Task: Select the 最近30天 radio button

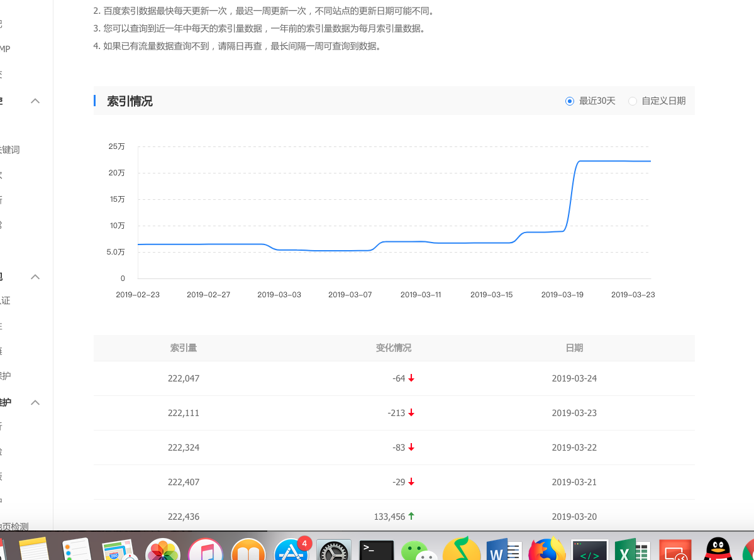Action: [570, 101]
